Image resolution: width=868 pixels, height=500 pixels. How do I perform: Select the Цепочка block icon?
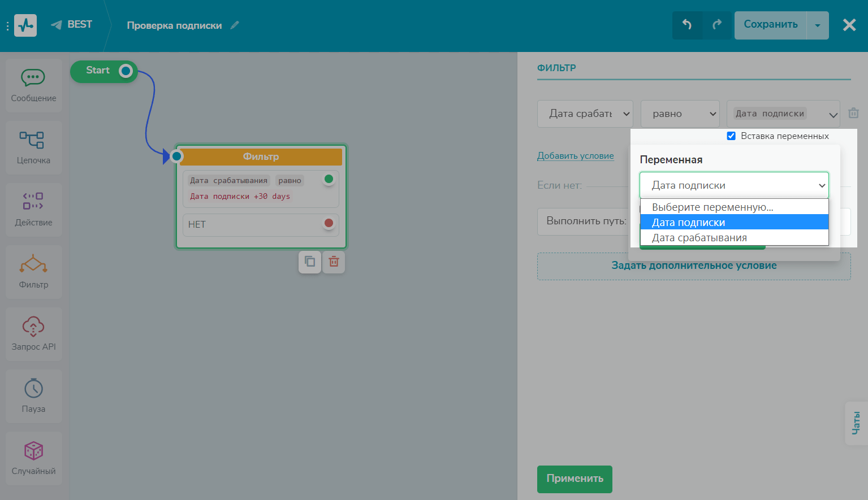tap(33, 147)
